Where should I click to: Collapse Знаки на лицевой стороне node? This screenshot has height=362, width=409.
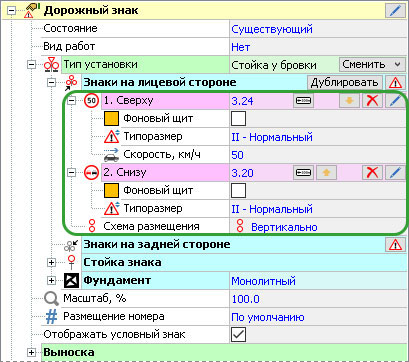[51, 82]
